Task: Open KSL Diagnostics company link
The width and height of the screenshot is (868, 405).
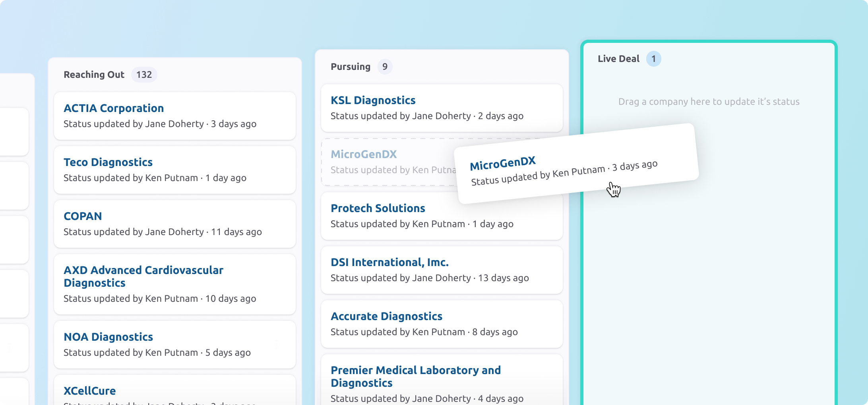Action: tap(373, 100)
